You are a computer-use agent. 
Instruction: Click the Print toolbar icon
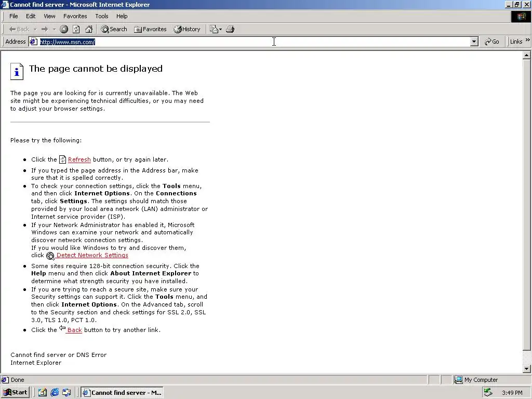point(230,29)
